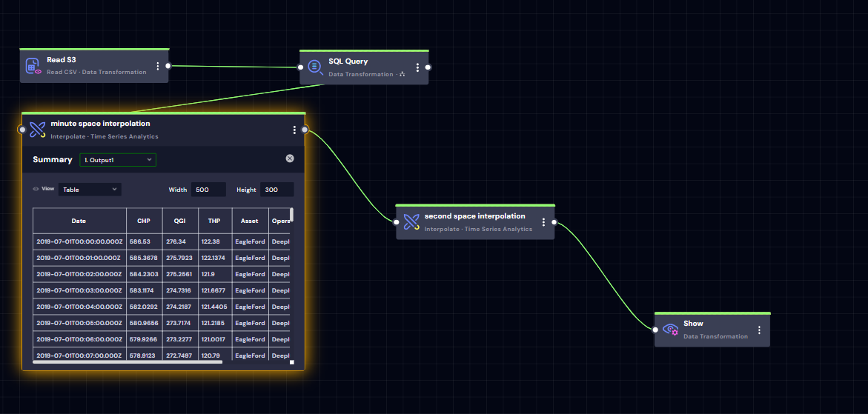Click the Summary panel heading
Screen dimensions: 868x414
[x=53, y=160]
